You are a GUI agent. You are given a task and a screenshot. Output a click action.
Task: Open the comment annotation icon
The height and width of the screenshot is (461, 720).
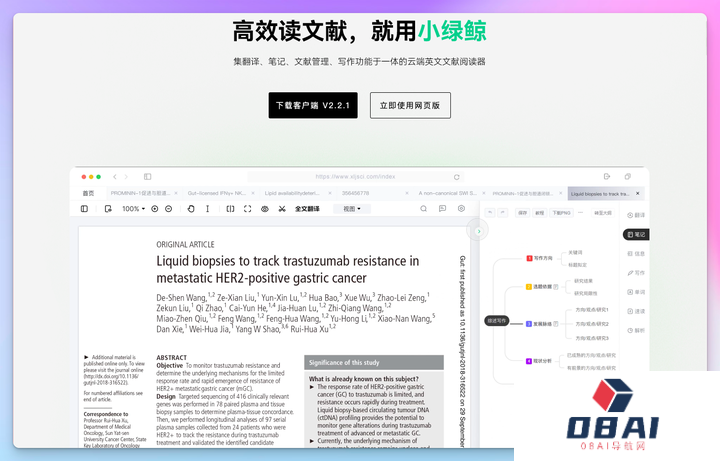pos(442,208)
